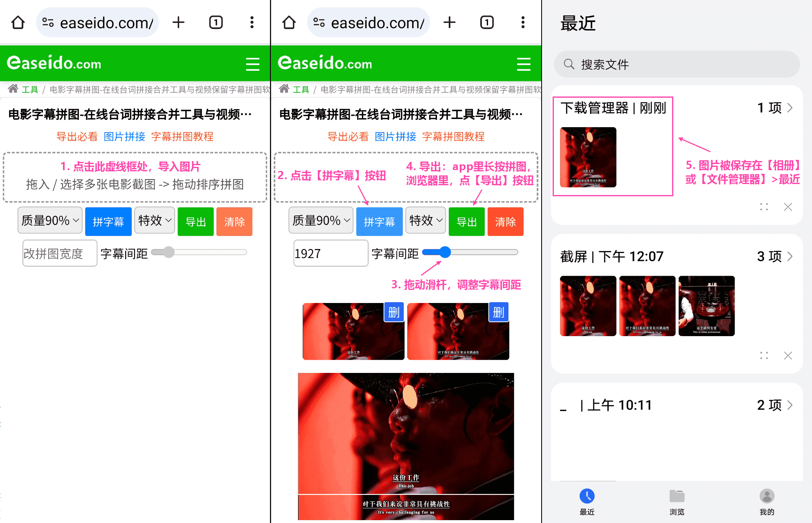The image size is (812, 523).
Task: Open tab switcher icon in left browser
Action: coord(216,22)
